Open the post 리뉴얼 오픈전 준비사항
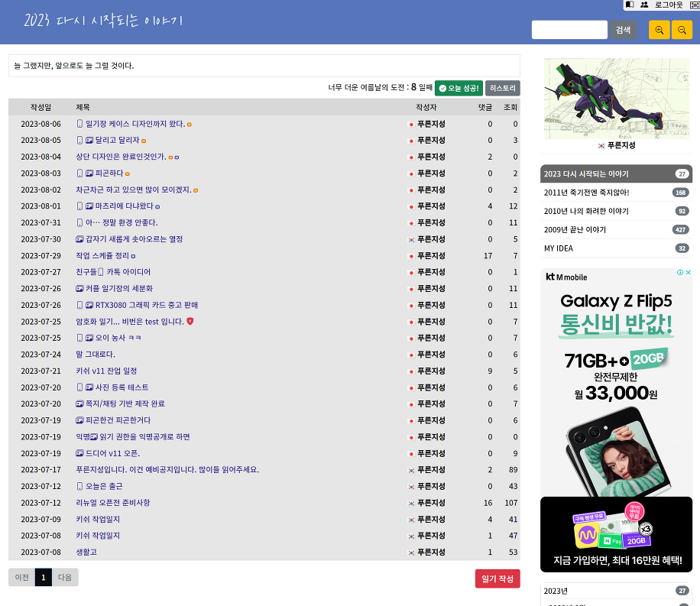700x606 pixels. (x=113, y=503)
